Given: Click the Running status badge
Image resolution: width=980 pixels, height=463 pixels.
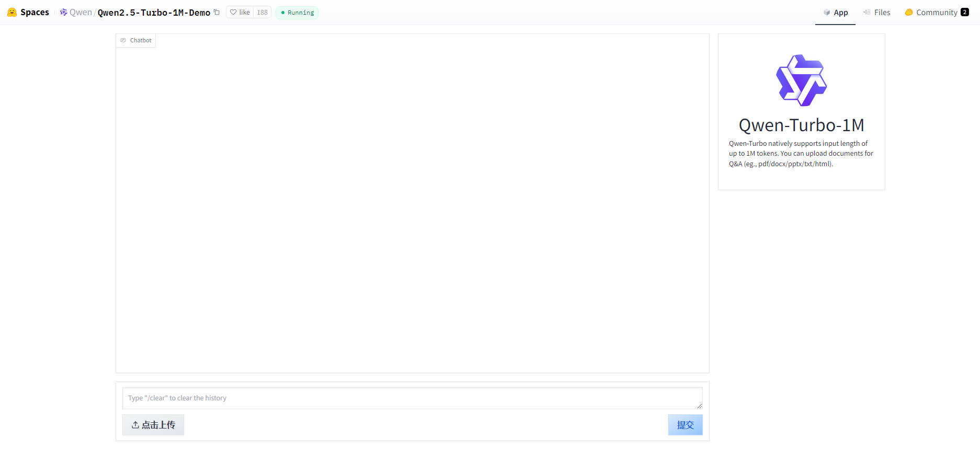Looking at the screenshot, I should click(297, 12).
